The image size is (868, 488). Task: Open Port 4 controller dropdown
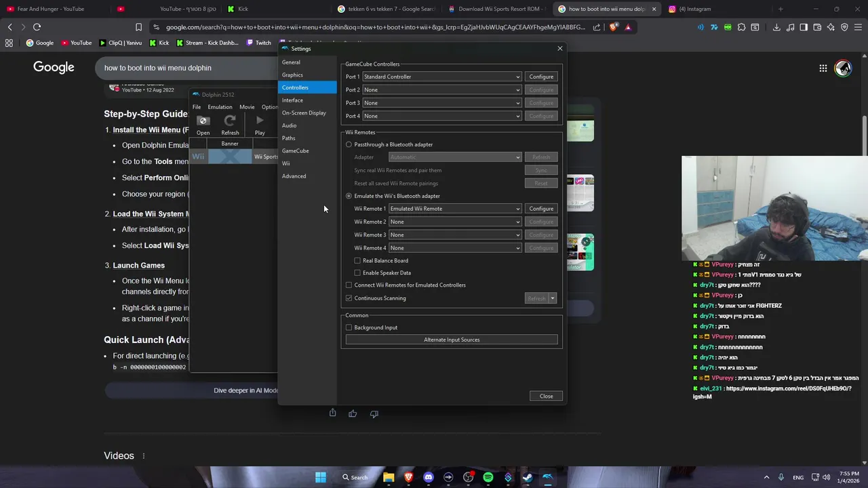click(x=442, y=116)
